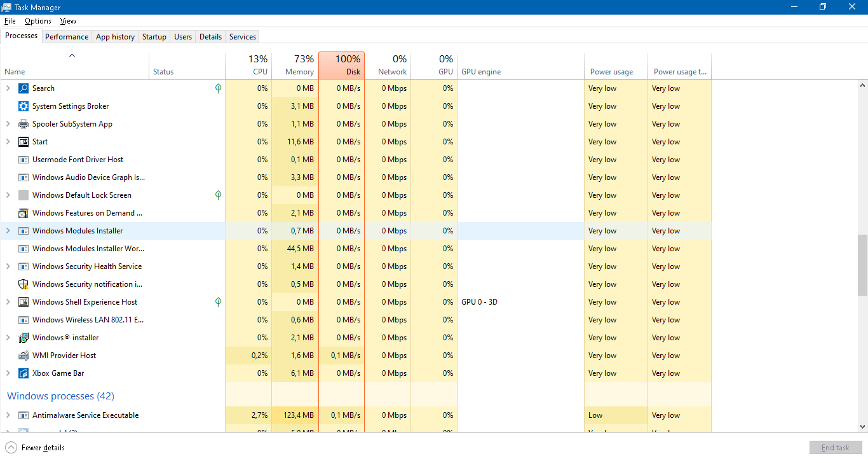
Task: Click the Antimalware Service Executable icon
Action: click(x=24, y=415)
